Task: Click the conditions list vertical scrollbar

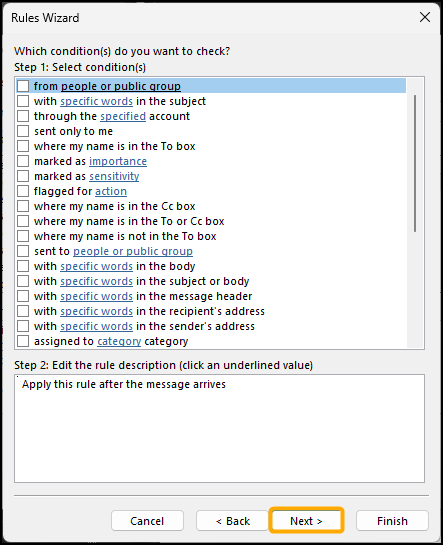Action: (415, 163)
